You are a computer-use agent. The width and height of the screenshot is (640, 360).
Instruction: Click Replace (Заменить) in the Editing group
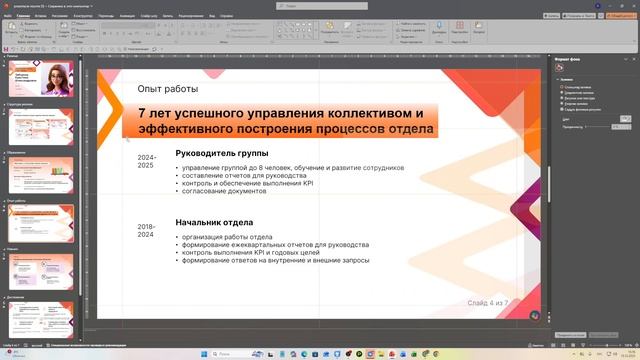(411, 30)
